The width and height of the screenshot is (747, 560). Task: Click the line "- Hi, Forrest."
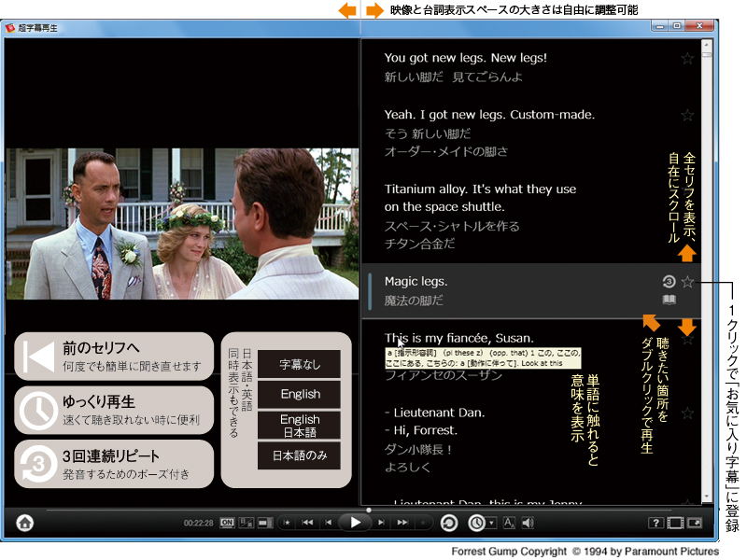(x=421, y=430)
